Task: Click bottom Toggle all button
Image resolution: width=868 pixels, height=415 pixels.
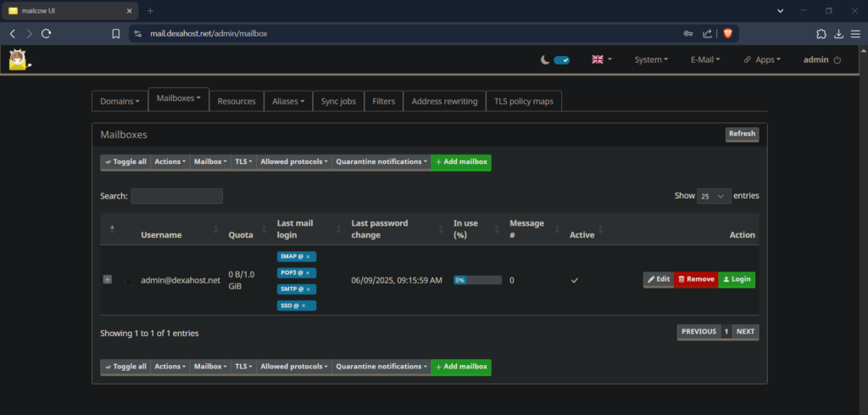Action: tap(125, 367)
